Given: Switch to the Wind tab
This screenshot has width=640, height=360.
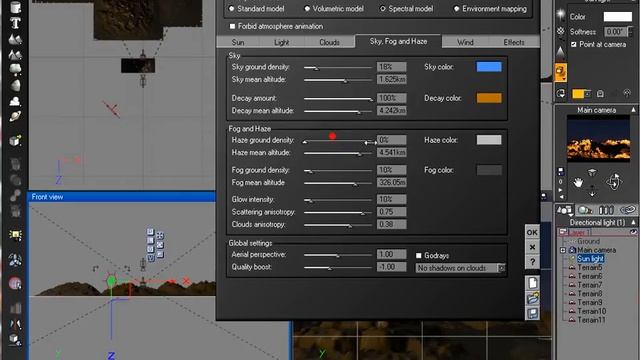Looking at the screenshot, I should coord(465,42).
